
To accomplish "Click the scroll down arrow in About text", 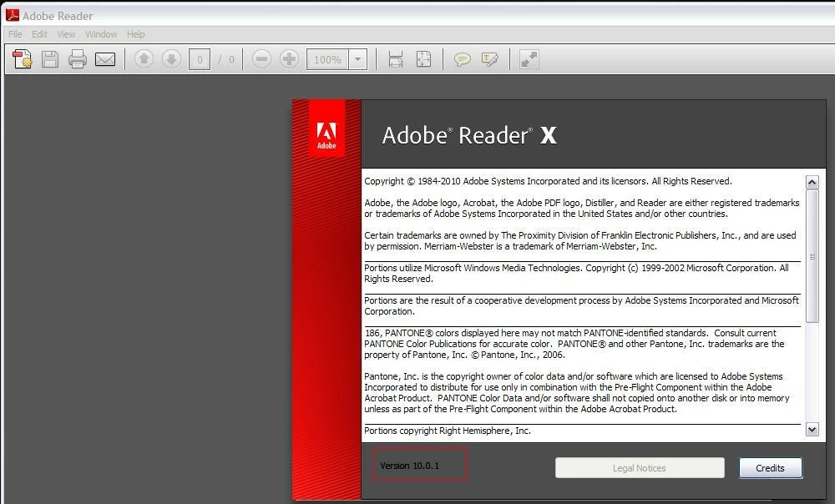I will coord(812,430).
